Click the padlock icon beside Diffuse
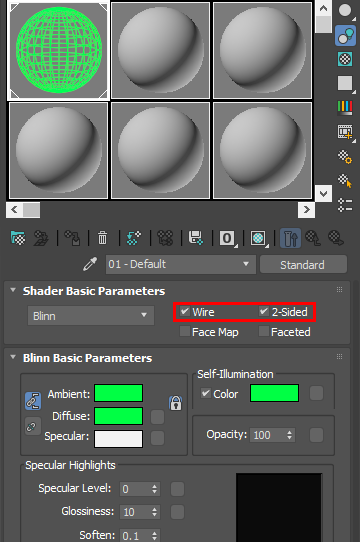Viewport: 360px width, 542px height. [176, 403]
